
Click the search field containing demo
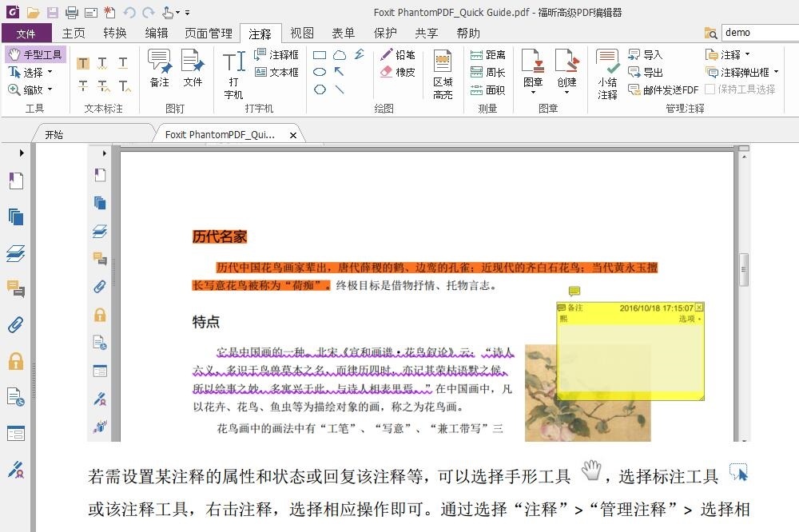coord(761,33)
